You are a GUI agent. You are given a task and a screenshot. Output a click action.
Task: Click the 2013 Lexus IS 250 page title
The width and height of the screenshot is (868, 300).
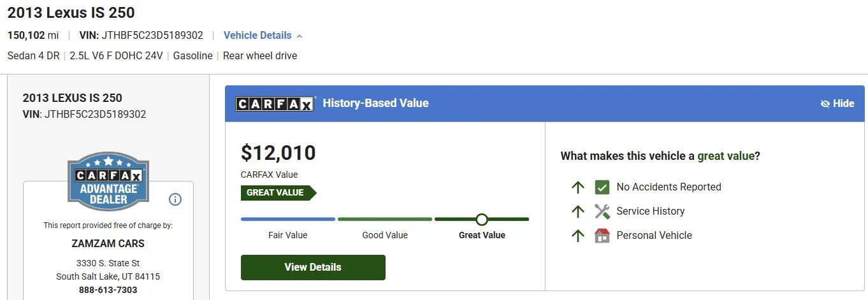click(x=71, y=13)
